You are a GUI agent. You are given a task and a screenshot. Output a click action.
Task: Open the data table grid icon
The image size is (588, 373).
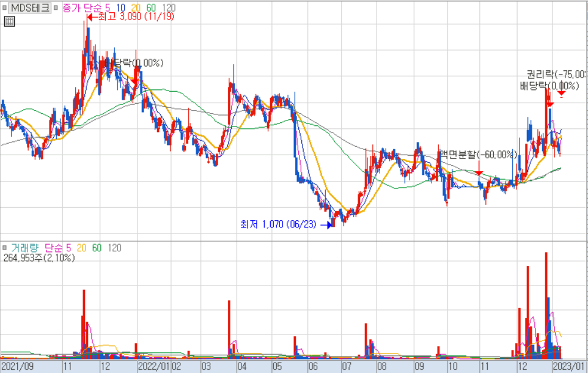[9, 21]
